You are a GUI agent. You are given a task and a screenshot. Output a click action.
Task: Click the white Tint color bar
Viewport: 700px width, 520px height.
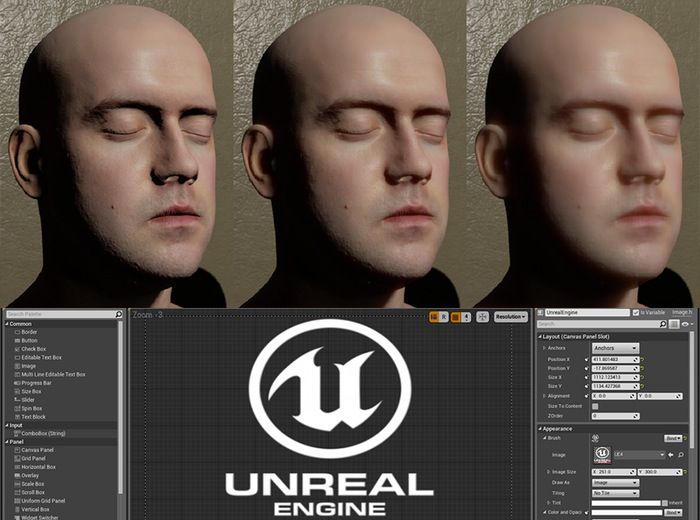[x=626, y=502]
